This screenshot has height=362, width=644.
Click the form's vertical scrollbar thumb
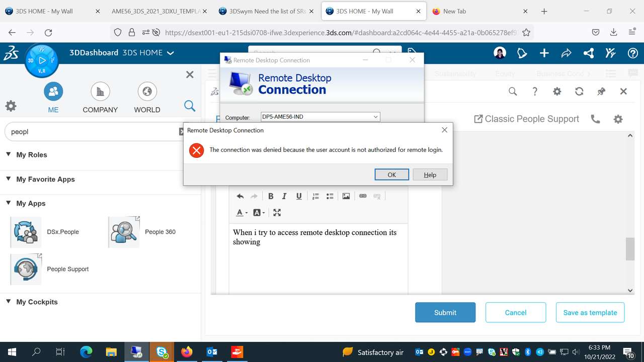[x=630, y=249]
